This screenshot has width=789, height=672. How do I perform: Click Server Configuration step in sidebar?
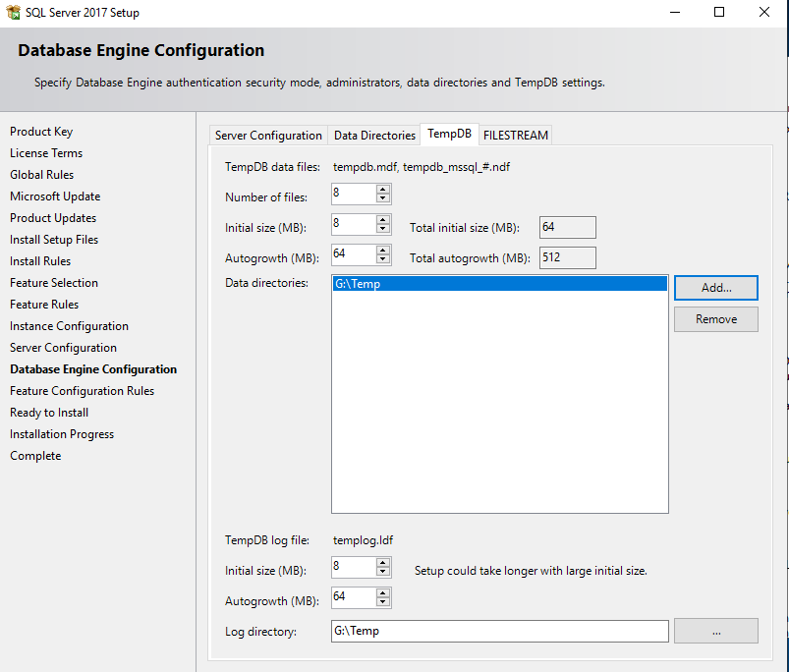(x=64, y=348)
